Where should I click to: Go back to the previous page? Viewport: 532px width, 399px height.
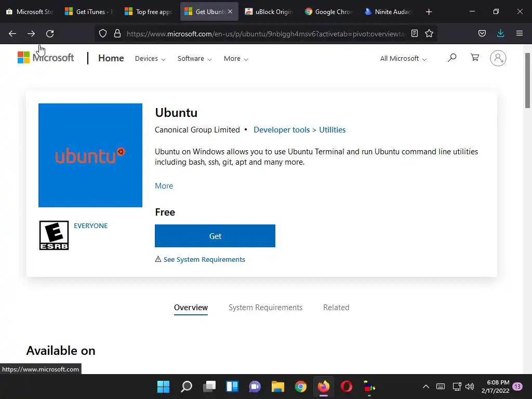[x=12, y=34]
